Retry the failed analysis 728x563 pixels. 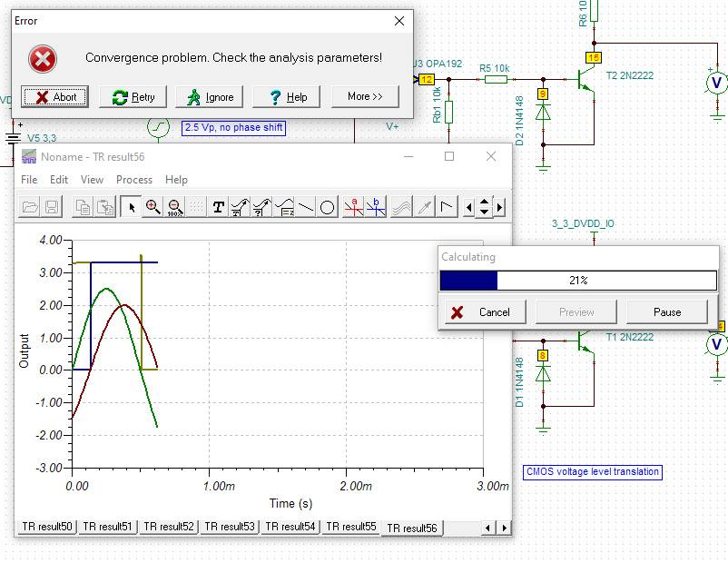(x=132, y=95)
